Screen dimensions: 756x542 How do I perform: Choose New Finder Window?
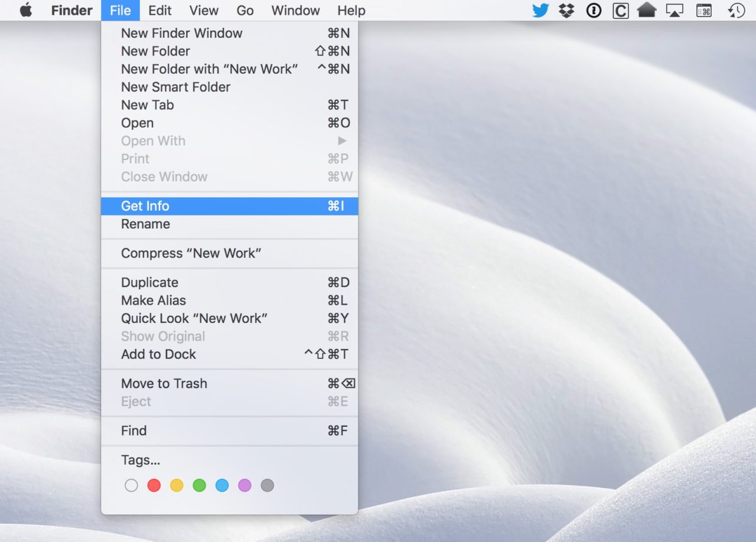(x=229, y=33)
